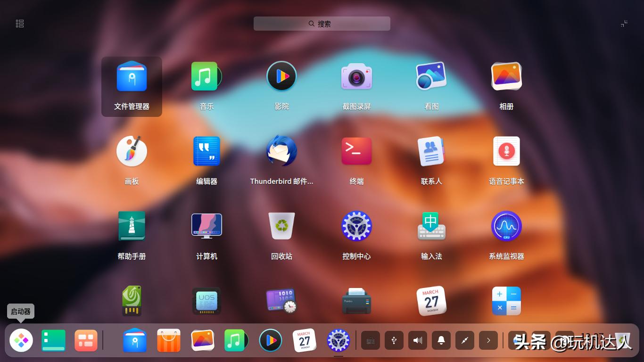Launch the 截图录屏 screen recorder
644x362 pixels.
356,76
